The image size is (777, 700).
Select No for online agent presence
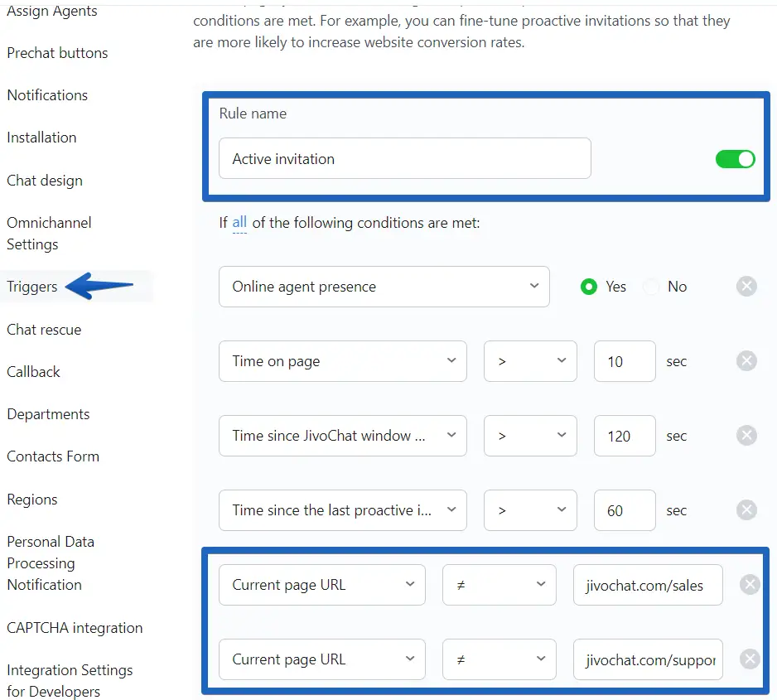(x=652, y=287)
